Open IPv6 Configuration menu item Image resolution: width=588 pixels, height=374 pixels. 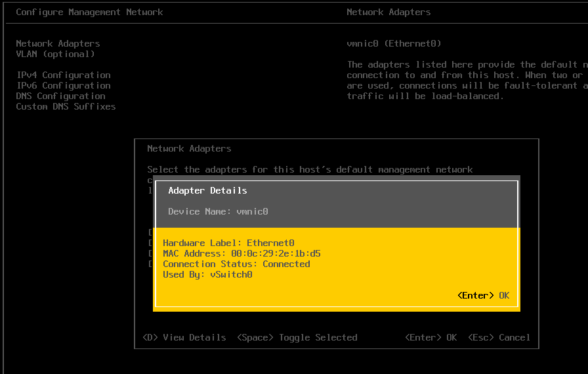[63, 85]
